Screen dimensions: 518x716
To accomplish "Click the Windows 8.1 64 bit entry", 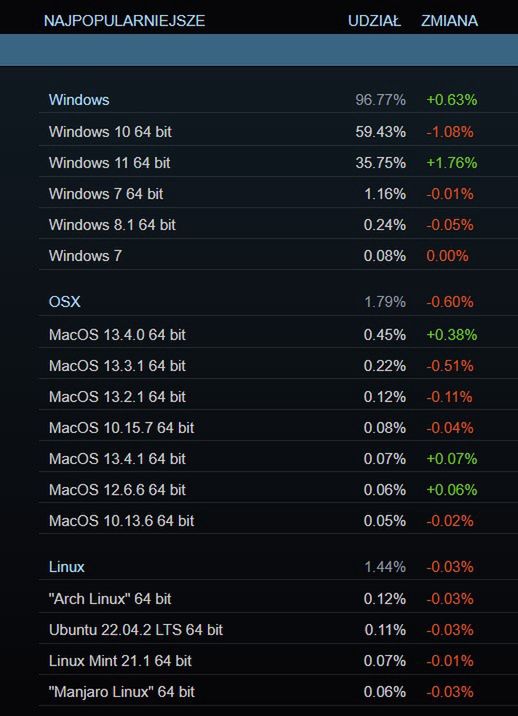I will [278, 225].
